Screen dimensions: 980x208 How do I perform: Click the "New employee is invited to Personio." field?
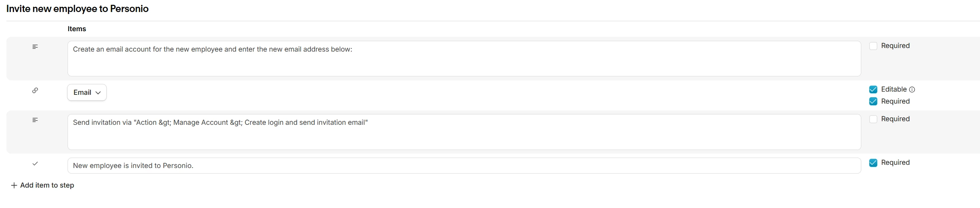[464, 166]
